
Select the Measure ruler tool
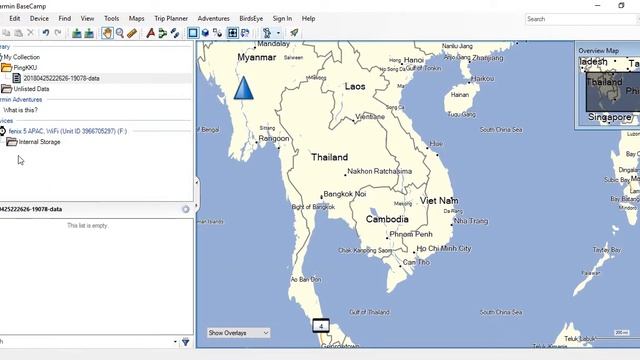click(131, 33)
